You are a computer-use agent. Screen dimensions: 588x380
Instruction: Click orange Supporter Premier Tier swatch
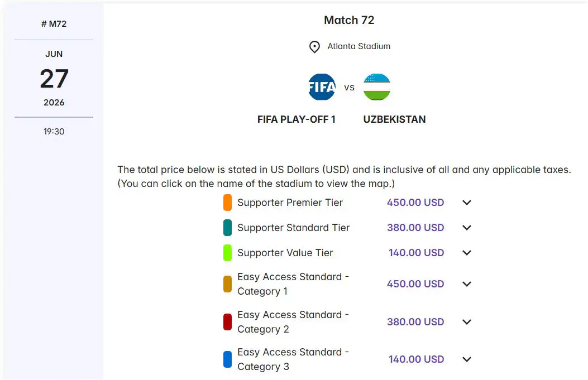click(227, 203)
